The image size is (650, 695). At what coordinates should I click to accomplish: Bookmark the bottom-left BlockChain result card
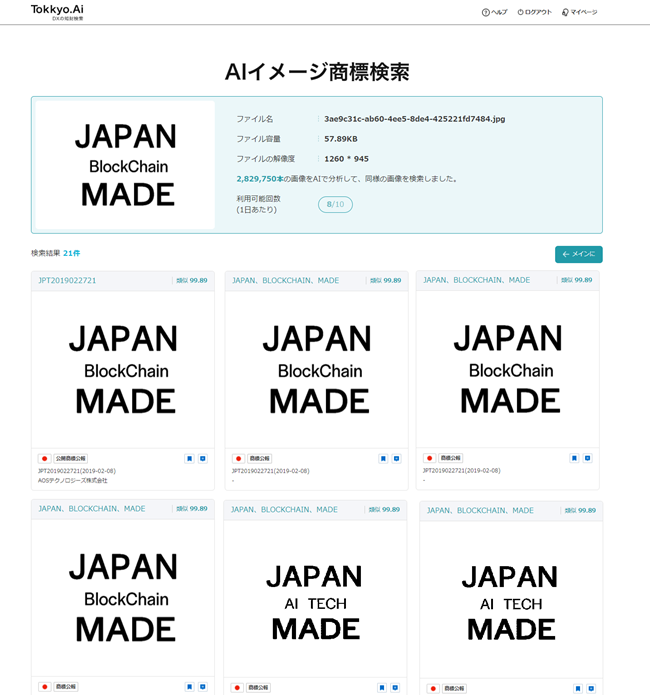click(x=189, y=687)
